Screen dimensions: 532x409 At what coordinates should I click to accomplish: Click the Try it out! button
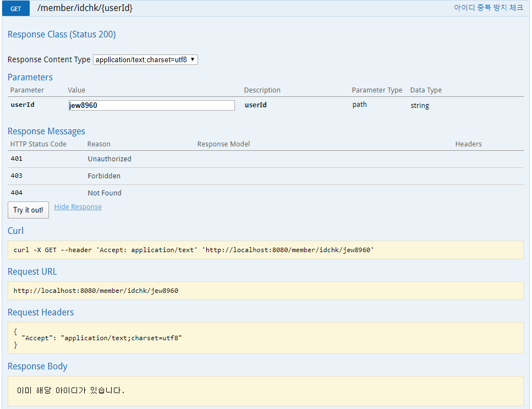pos(28,210)
